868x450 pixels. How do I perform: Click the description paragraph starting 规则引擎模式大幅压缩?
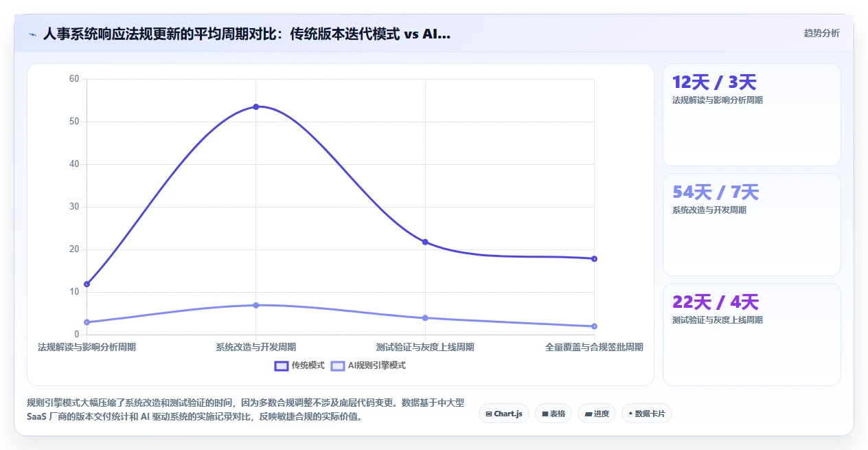pos(246,409)
